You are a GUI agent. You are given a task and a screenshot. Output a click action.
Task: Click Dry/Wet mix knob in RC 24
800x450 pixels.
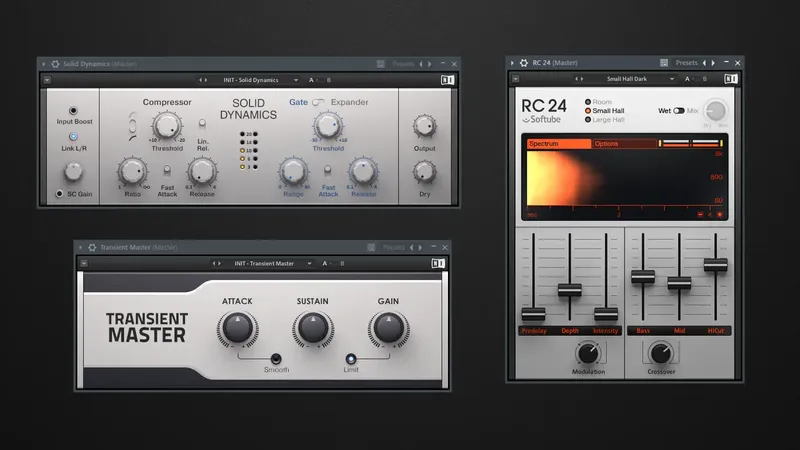(715, 111)
